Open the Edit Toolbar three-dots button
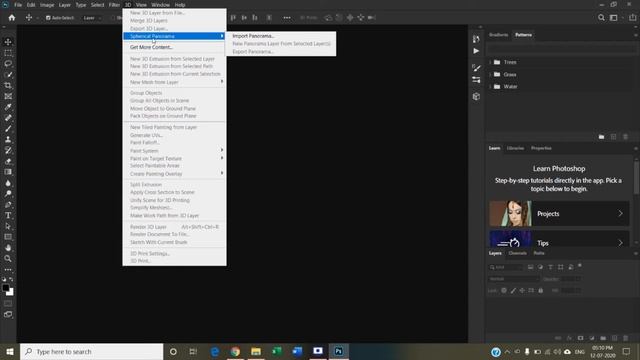The height and width of the screenshot is (360, 640). click(x=8, y=270)
